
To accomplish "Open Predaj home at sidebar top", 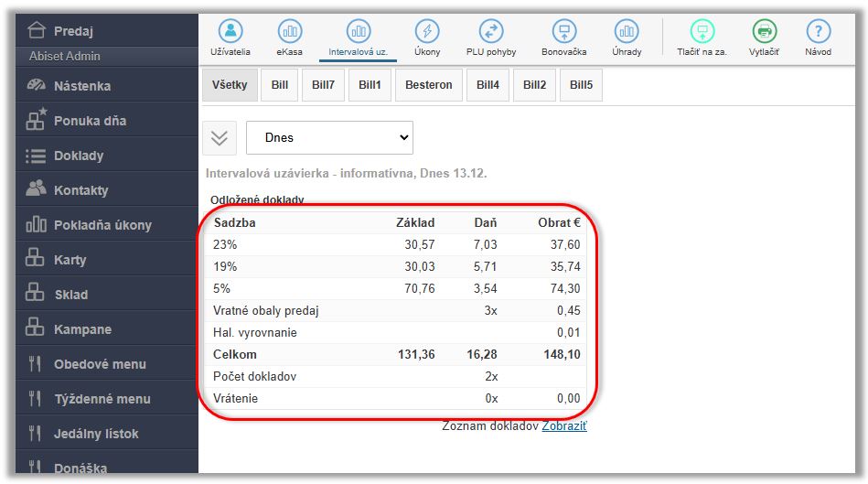I will (x=73, y=31).
